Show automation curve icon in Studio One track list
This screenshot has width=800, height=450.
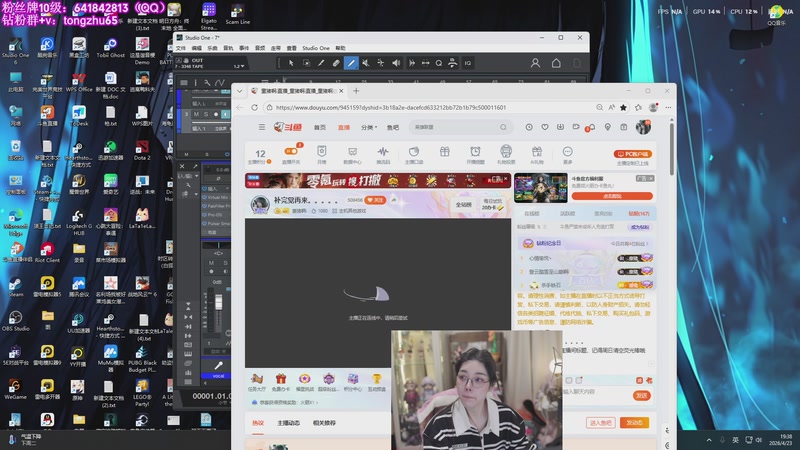[x=219, y=82]
